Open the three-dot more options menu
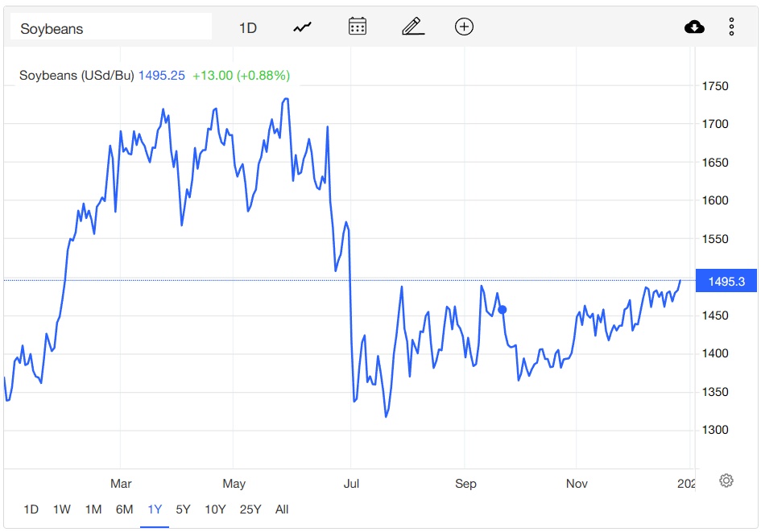Viewport: 761px width, 532px height. 731,27
